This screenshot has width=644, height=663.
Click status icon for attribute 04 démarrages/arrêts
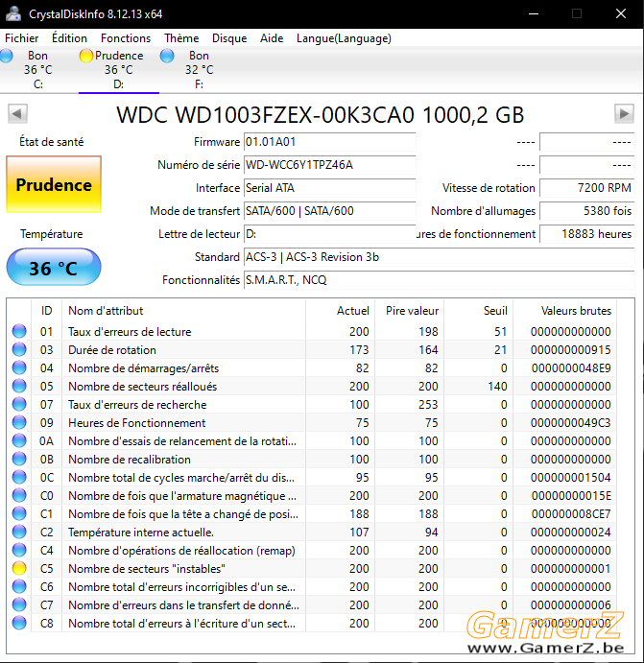click(19, 367)
